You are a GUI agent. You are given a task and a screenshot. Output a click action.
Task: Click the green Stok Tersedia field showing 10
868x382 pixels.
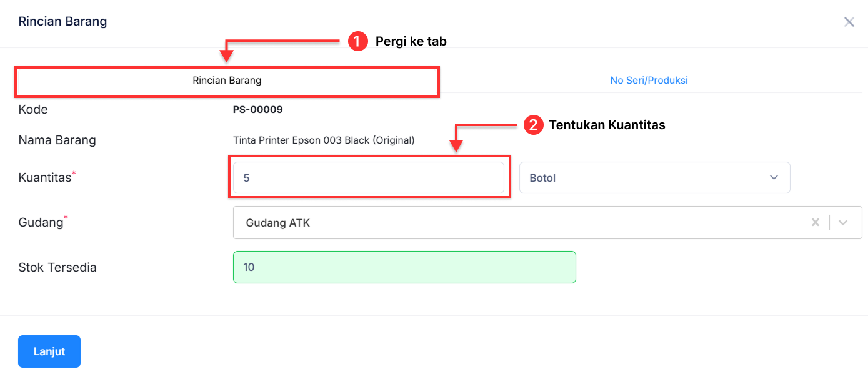404,267
